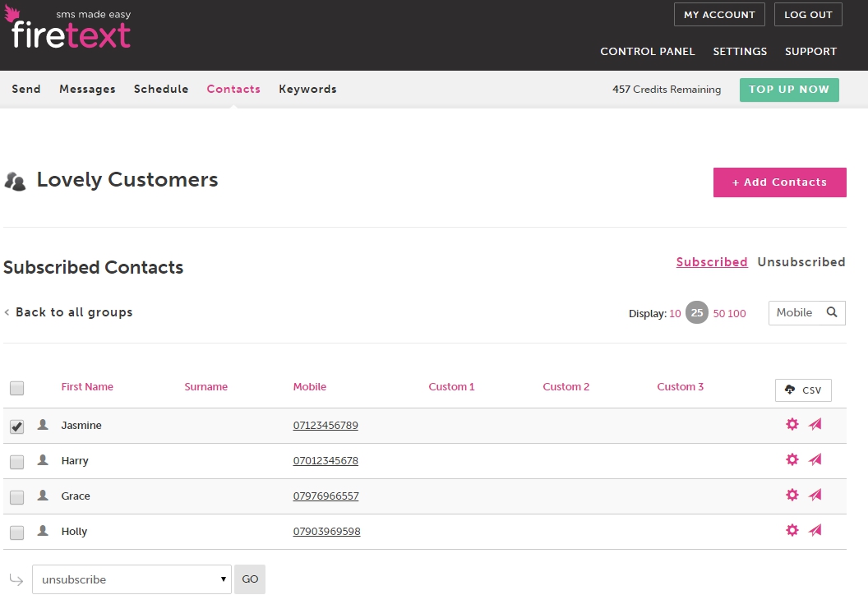The width and height of the screenshot is (868, 595).
Task: Open Settings in the top menu
Action: pyautogui.click(x=740, y=52)
